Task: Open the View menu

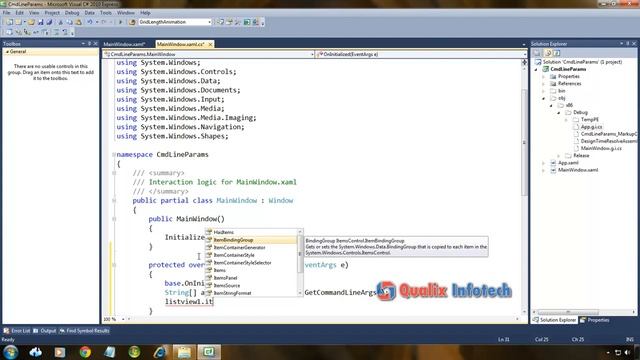Action: click(34, 13)
